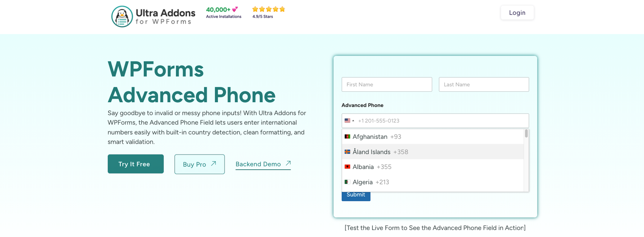644x237 pixels.
Task: Choose Algeria +213 country option
Action: pos(371,182)
